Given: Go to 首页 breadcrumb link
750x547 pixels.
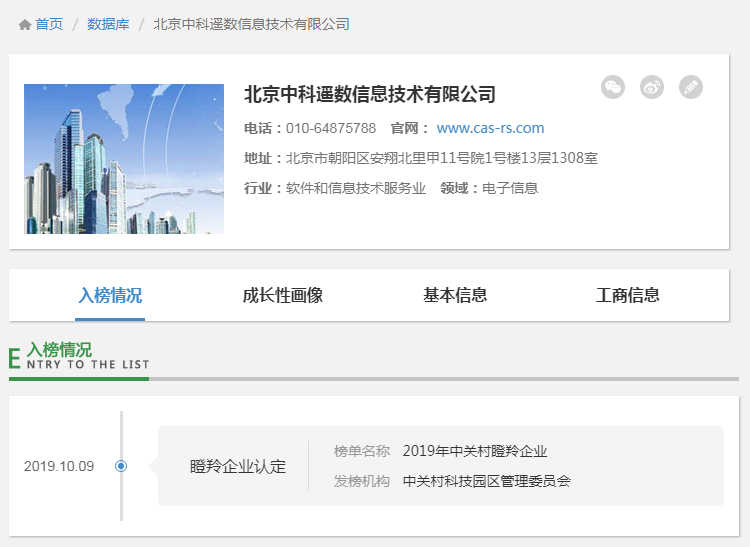Looking at the screenshot, I should 49,24.
